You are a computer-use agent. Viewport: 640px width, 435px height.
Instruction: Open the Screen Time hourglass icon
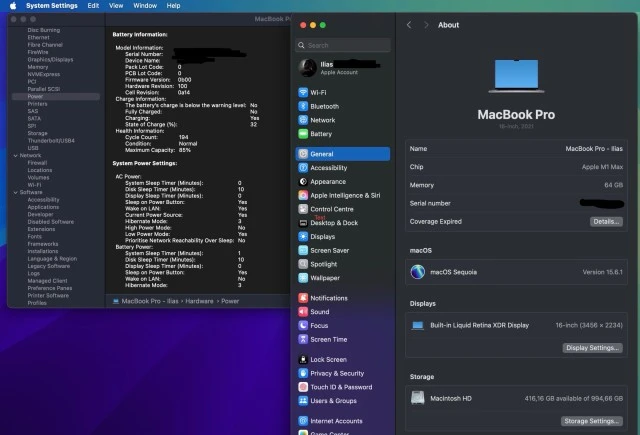pos(303,340)
